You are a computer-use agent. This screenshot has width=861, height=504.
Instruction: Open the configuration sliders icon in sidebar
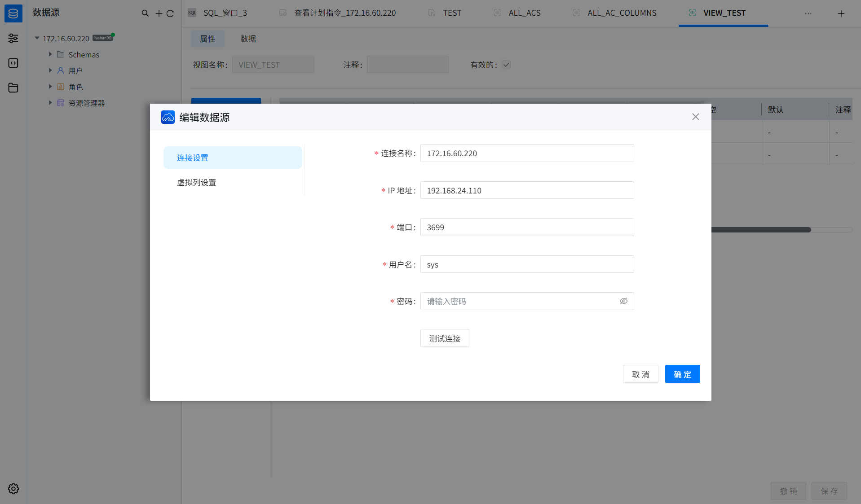point(13,38)
